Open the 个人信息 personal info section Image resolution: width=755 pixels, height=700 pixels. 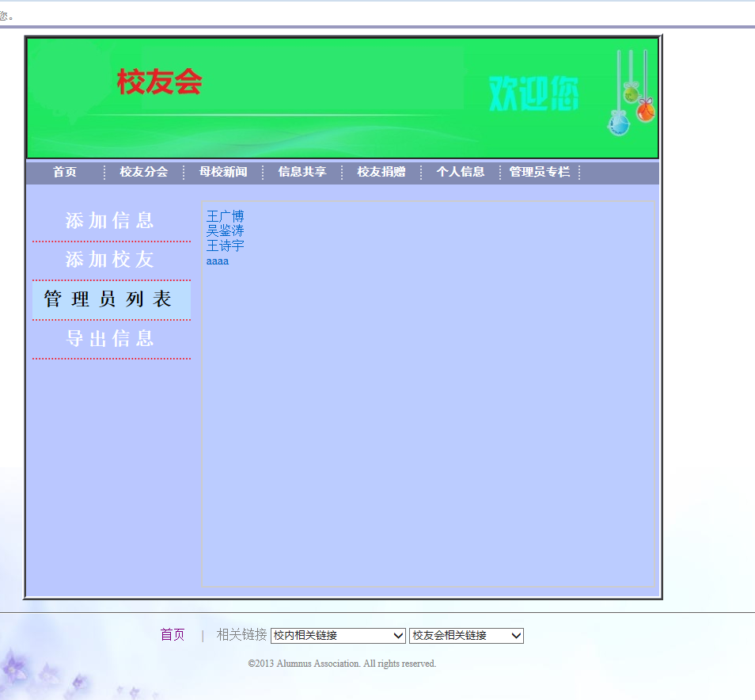(x=461, y=172)
